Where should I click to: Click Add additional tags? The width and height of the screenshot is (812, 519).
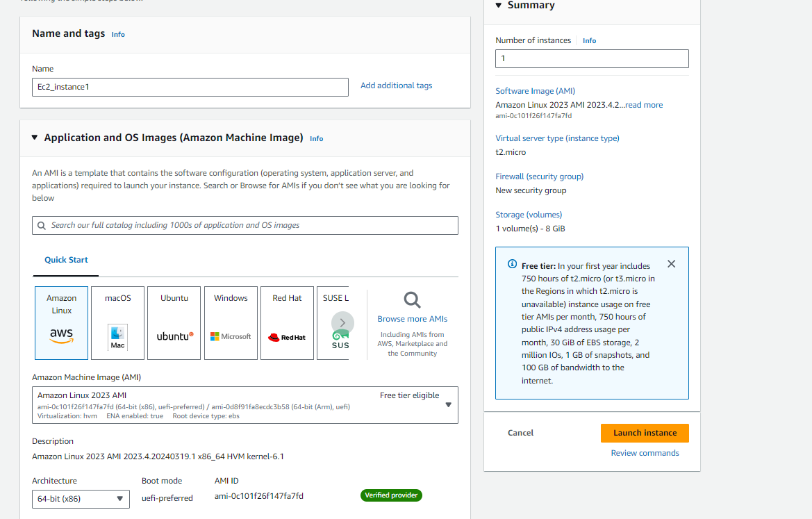coord(396,85)
